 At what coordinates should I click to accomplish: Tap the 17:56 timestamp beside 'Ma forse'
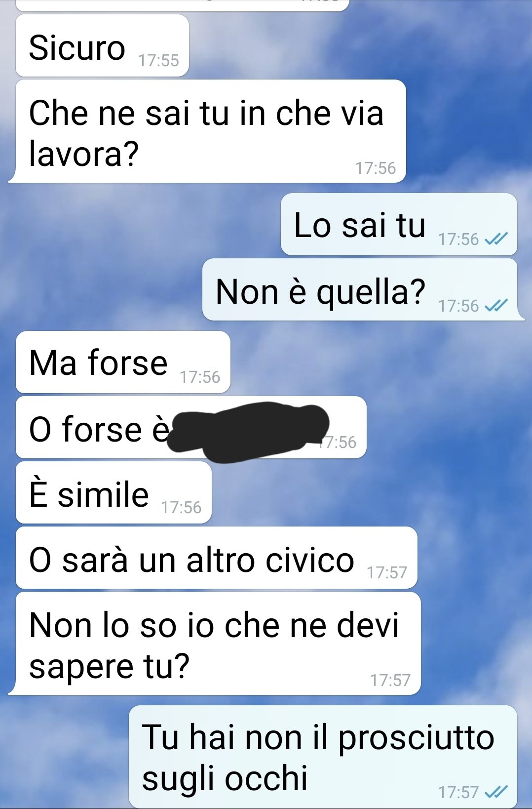coord(200,377)
